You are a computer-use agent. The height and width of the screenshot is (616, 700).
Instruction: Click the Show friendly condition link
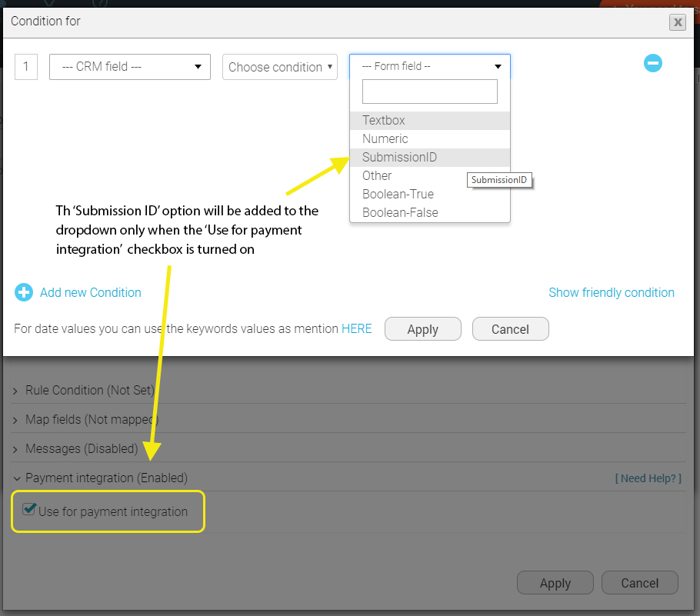(x=611, y=292)
